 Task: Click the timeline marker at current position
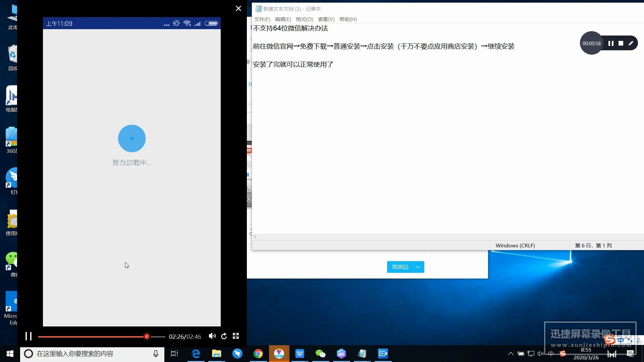pos(146,337)
